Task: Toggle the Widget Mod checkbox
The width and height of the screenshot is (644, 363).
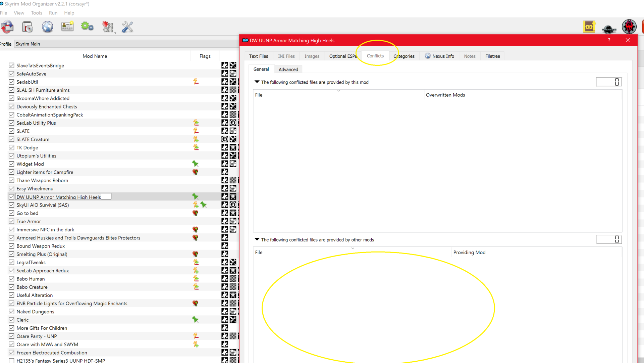Action: tap(11, 164)
